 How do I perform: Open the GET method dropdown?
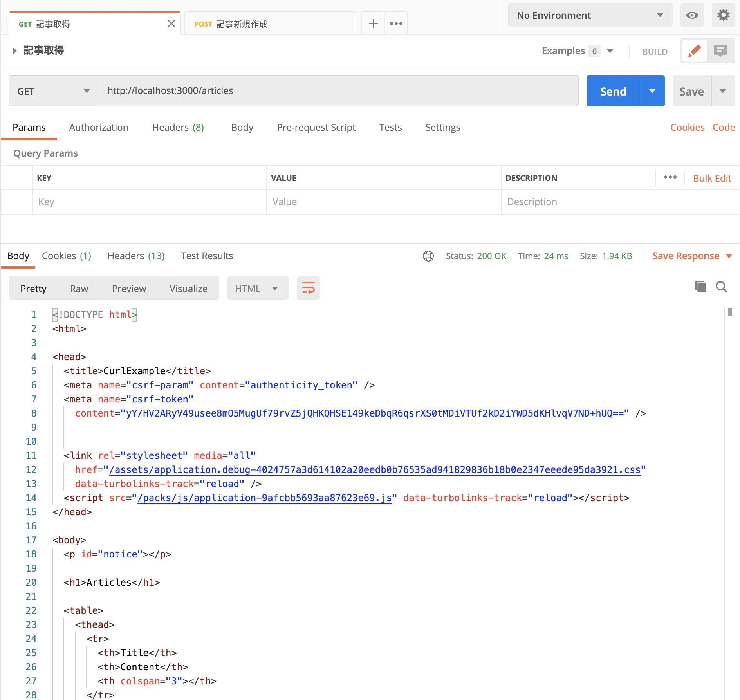point(54,91)
